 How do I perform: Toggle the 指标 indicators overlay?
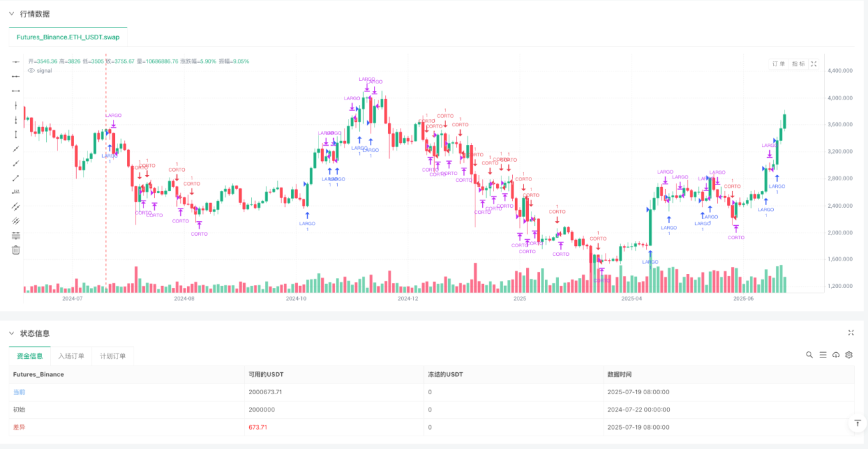(x=799, y=64)
